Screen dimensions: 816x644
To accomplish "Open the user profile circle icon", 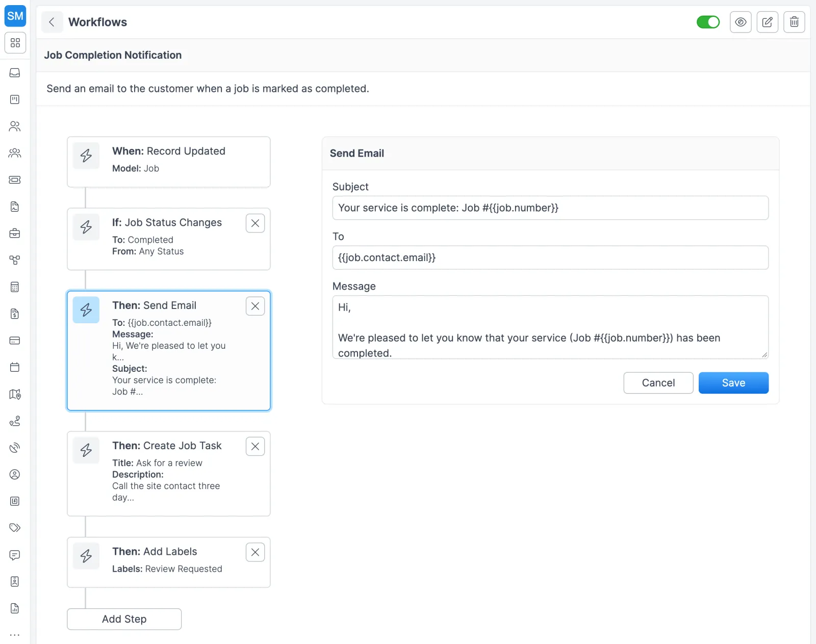I will coord(15,474).
